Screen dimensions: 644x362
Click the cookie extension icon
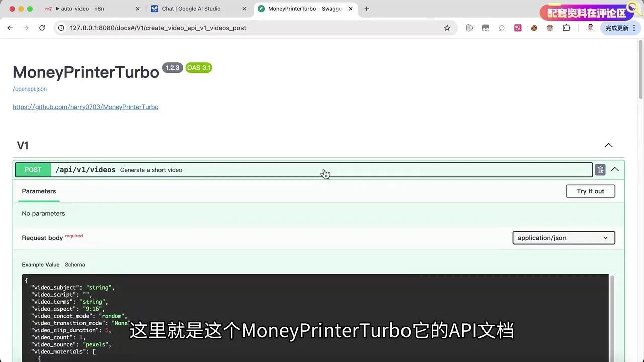pyautogui.click(x=534, y=28)
